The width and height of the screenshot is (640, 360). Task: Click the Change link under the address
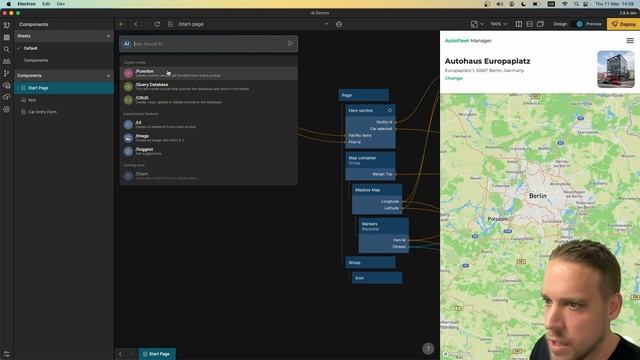(453, 78)
